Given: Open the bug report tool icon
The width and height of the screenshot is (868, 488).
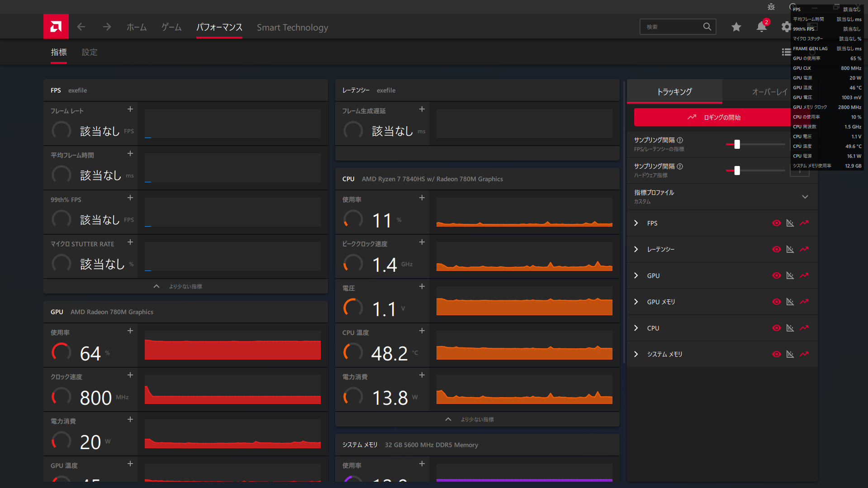Looking at the screenshot, I should [x=771, y=7].
